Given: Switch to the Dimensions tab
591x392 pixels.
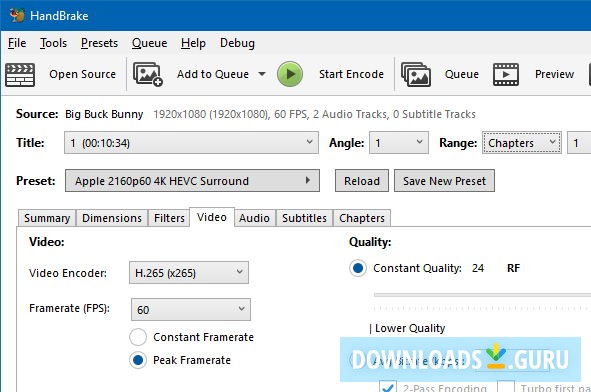Looking at the screenshot, I should click(112, 218).
